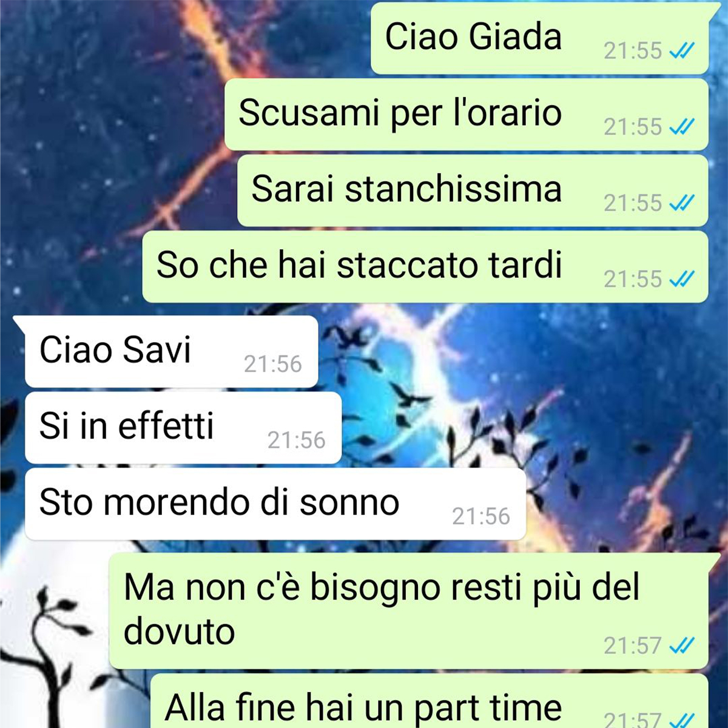Click the timestamp on 'Sto morendo di sonno'
Viewport: 728px width, 728px height.
click(481, 516)
